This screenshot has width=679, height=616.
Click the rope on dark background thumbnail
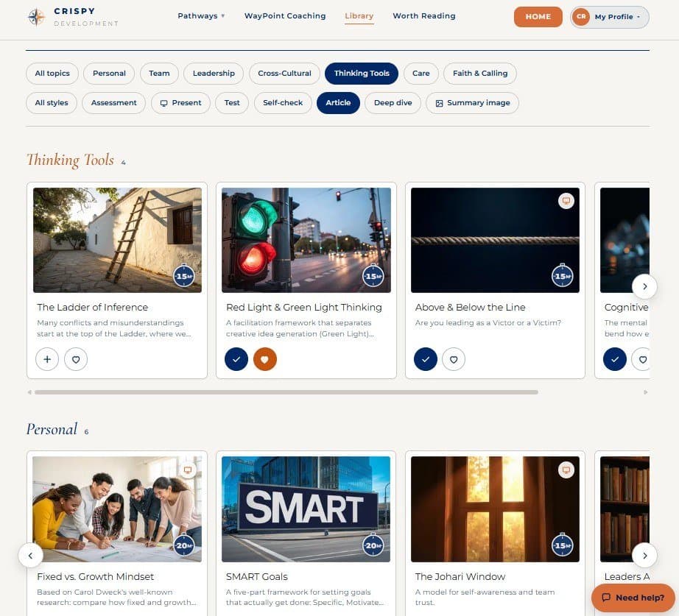pos(495,240)
